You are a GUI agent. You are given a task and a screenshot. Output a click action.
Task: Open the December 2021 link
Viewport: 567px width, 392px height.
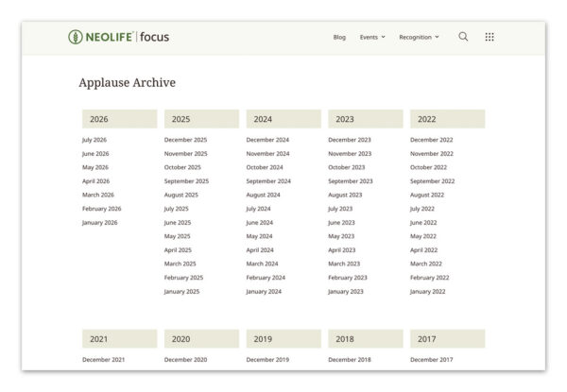pyautogui.click(x=103, y=360)
